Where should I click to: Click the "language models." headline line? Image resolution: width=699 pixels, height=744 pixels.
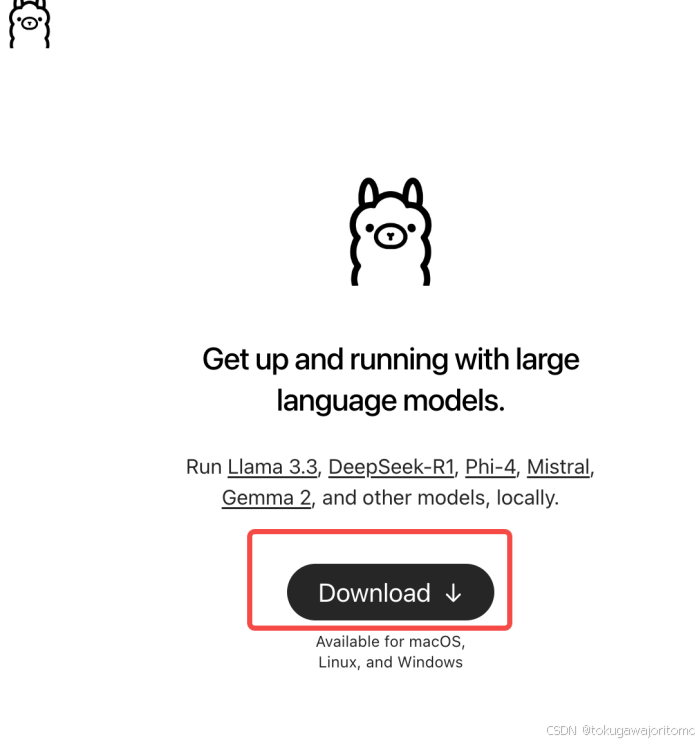[x=391, y=401]
